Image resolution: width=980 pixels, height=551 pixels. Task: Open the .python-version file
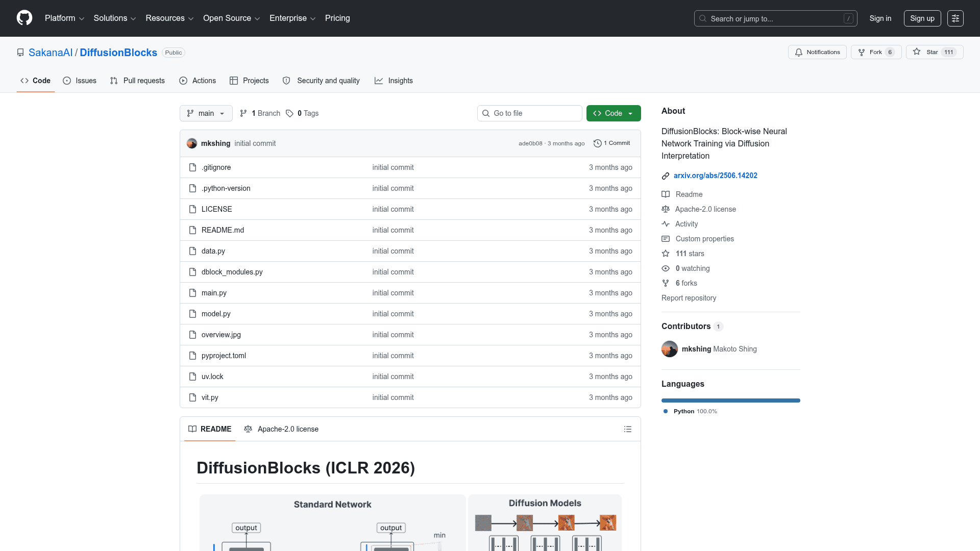click(x=226, y=188)
